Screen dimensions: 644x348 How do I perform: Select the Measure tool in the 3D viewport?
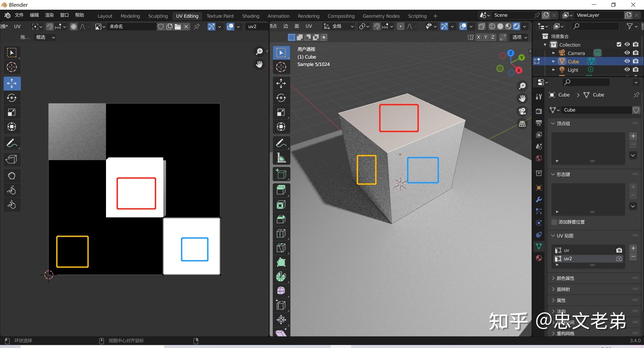pyautogui.click(x=281, y=157)
